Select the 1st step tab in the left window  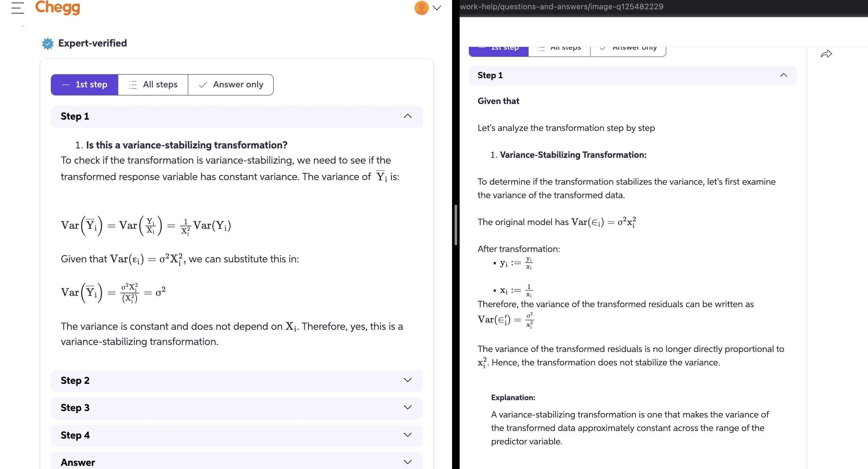coord(85,84)
